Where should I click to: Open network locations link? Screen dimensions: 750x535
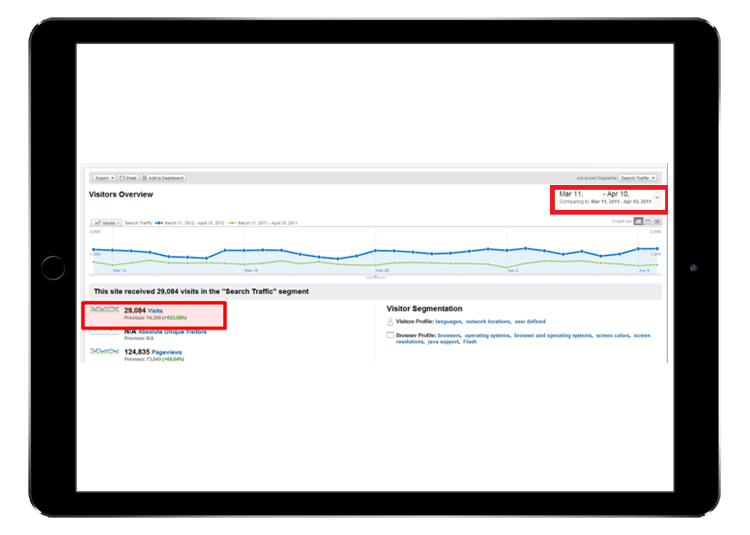(x=488, y=322)
